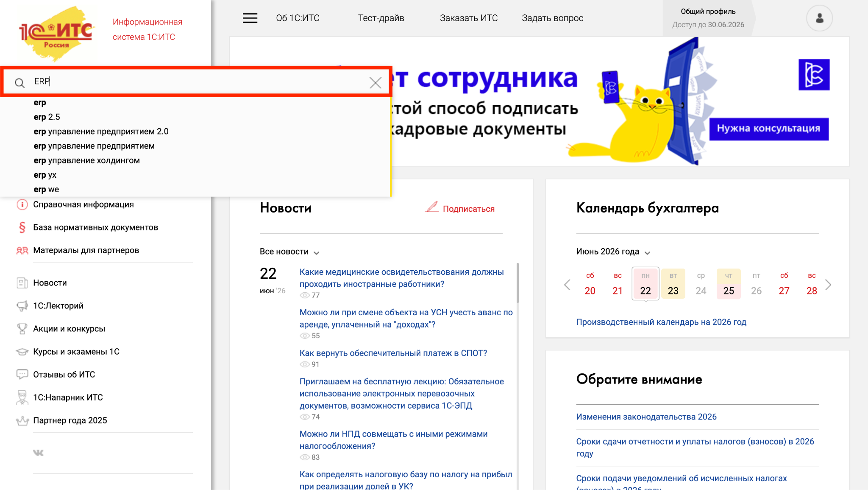This screenshot has height=490, width=868.
Task: Open Курсы и экзамены 1С sidebar item
Action: point(76,352)
